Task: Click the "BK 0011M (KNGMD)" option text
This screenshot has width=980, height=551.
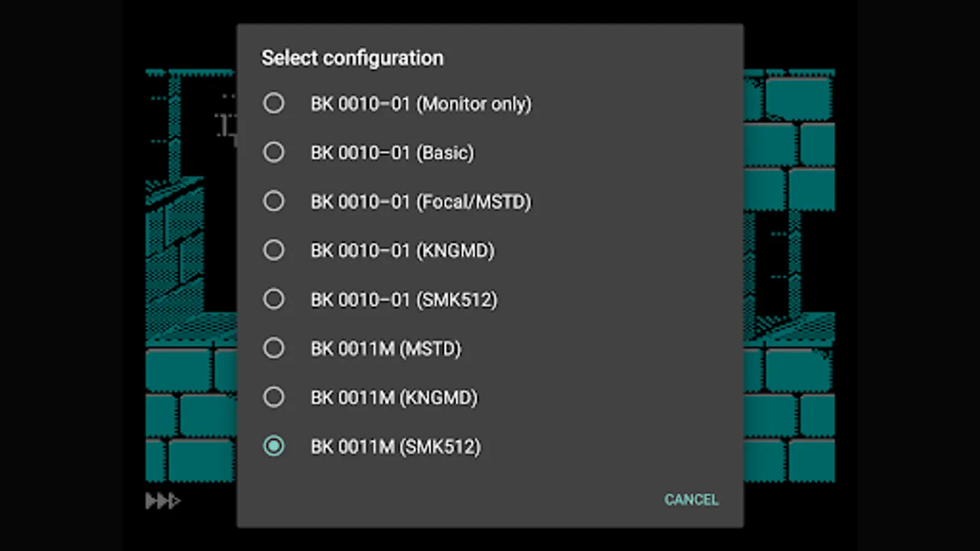Action: (x=394, y=398)
